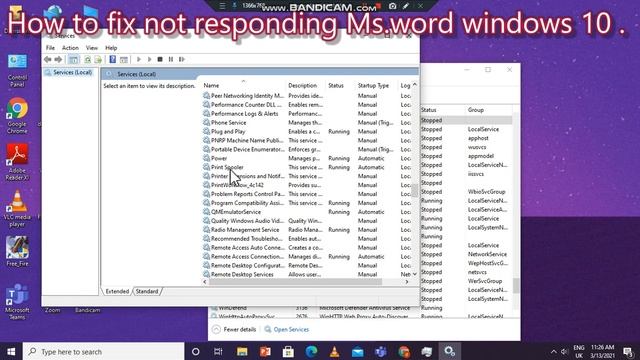This screenshot has height=360, width=640.
Task: Click the Windows Start button
Action: click(11, 351)
